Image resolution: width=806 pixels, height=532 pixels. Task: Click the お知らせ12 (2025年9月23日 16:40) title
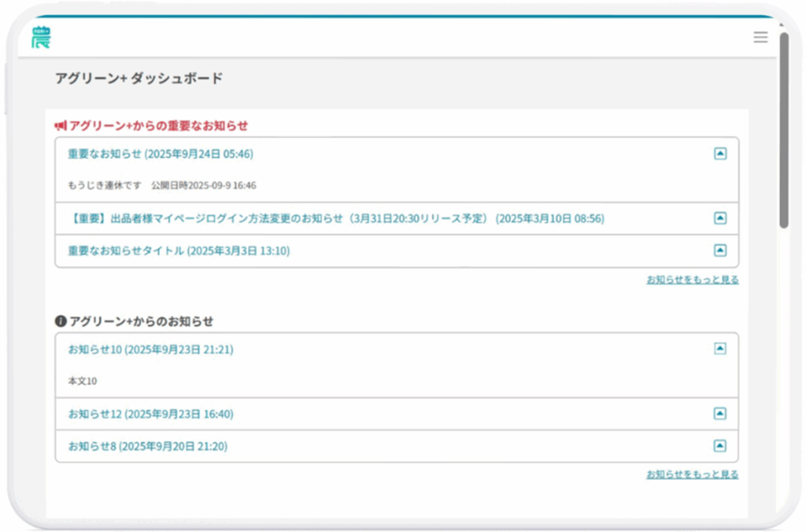click(x=150, y=414)
